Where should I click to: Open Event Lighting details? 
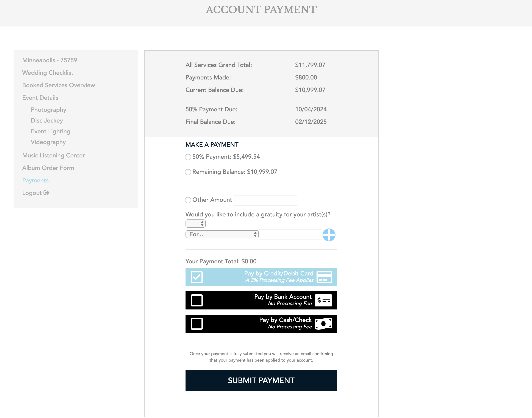pyautogui.click(x=50, y=131)
